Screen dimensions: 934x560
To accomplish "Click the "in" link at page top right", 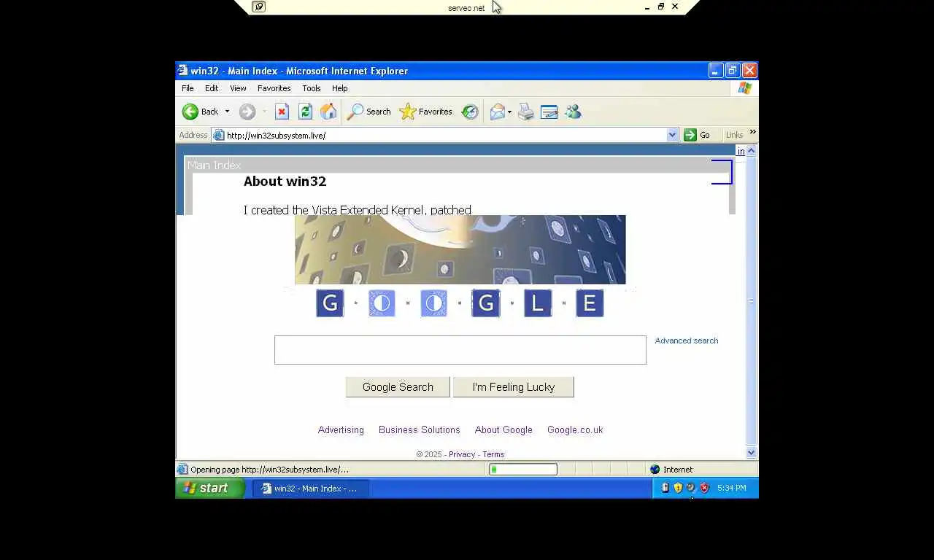I will pyautogui.click(x=741, y=151).
